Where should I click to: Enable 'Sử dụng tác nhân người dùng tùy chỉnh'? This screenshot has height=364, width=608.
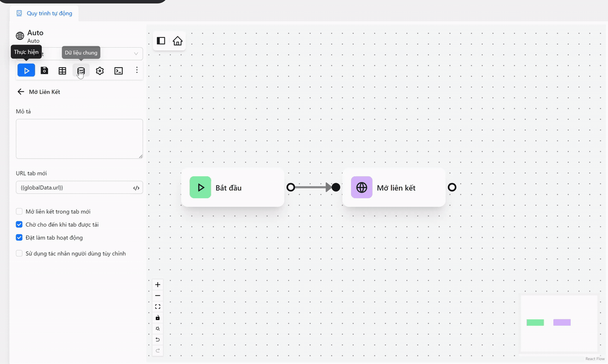tap(19, 253)
